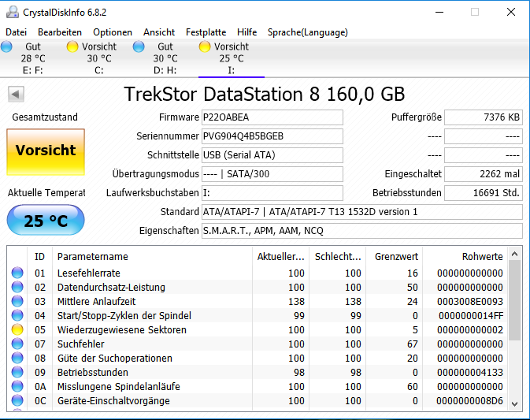Click the Grenzwert column header
Viewport: 530px width, 420px height.
394,257
